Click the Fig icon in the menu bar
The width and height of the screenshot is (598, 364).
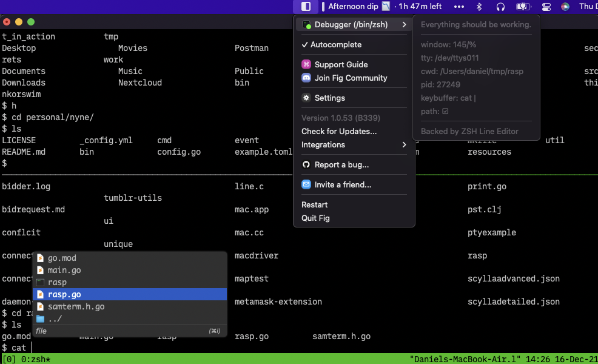pyautogui.click(x=306, y=7)
